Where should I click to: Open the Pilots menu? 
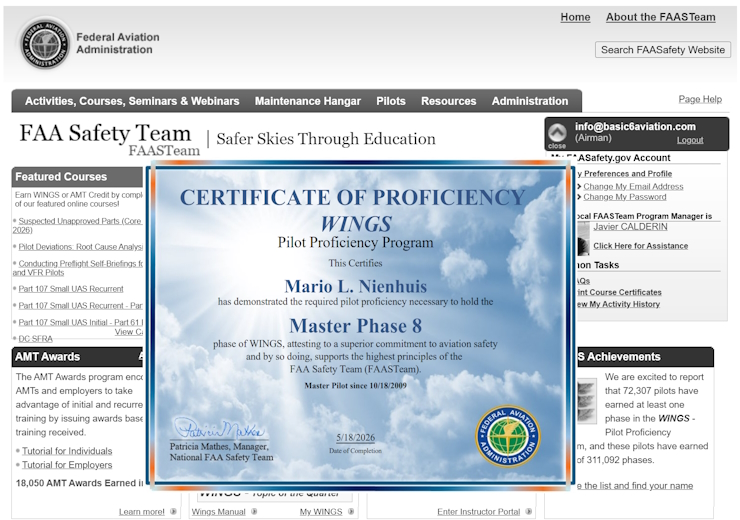(x=391, y=101)
